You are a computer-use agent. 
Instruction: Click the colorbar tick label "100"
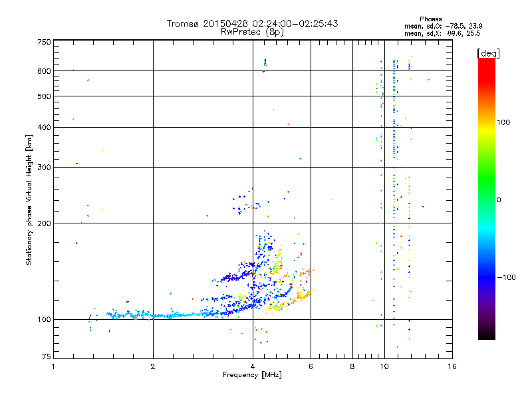pyautogui.click(x=503, y=122)
